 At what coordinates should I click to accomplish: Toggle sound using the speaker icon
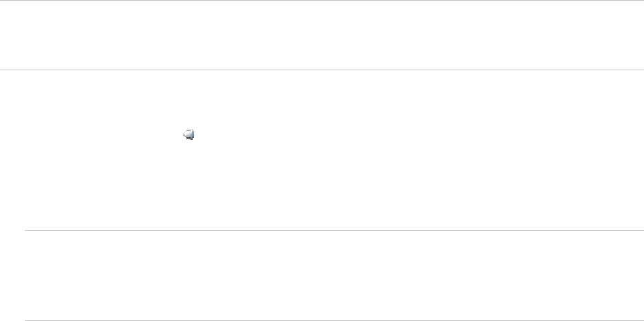click(189, 136)
